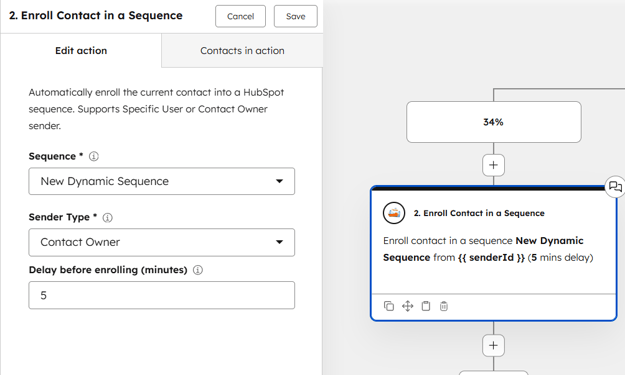Screen dimensions: 625x375
Task: Click the 'Sequence *' field label
Action: [56, 156]
